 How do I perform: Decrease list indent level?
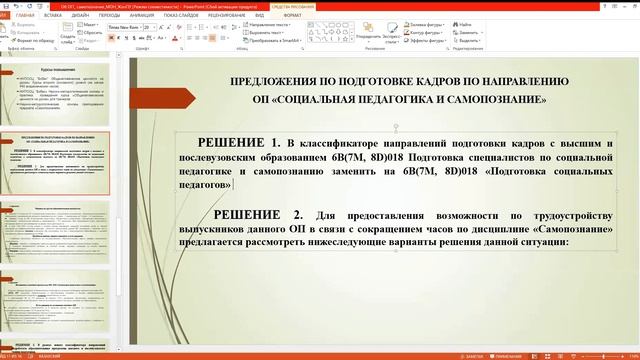[216, 27]
